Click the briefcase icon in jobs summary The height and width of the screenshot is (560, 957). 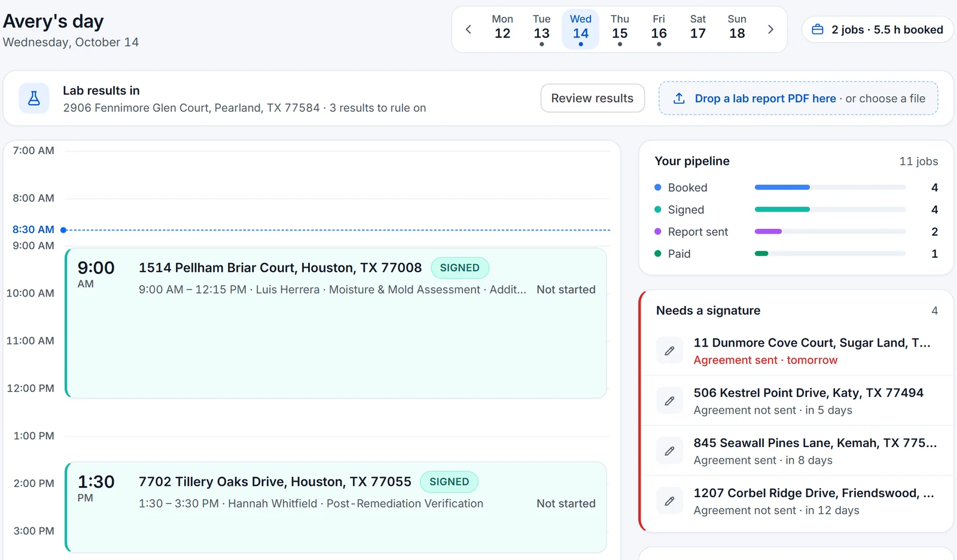pos(817,30)
